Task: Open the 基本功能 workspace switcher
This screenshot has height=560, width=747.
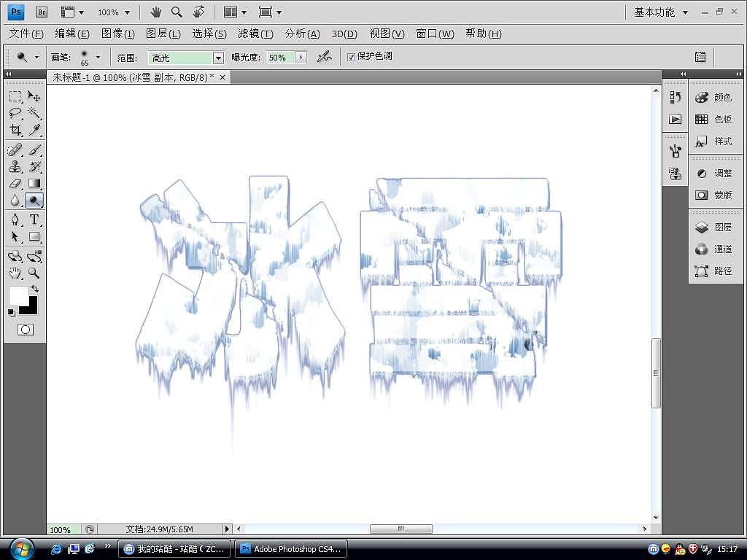Action: (x=661, y=12)
